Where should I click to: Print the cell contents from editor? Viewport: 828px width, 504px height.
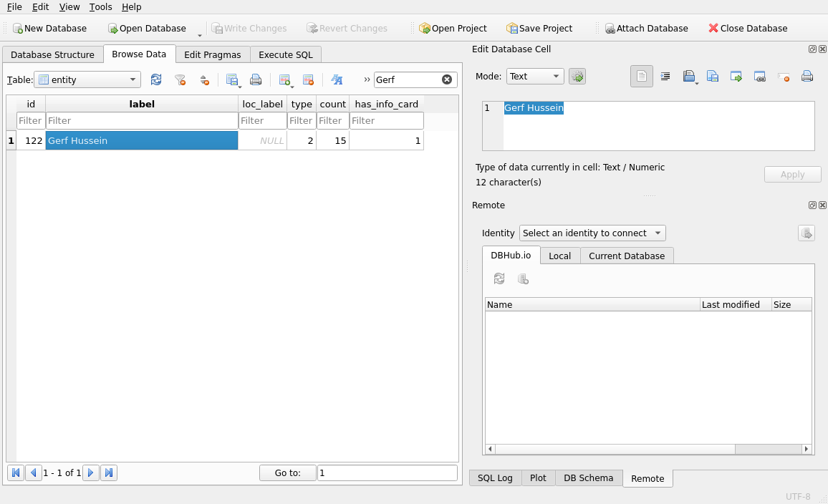(807, 77)
